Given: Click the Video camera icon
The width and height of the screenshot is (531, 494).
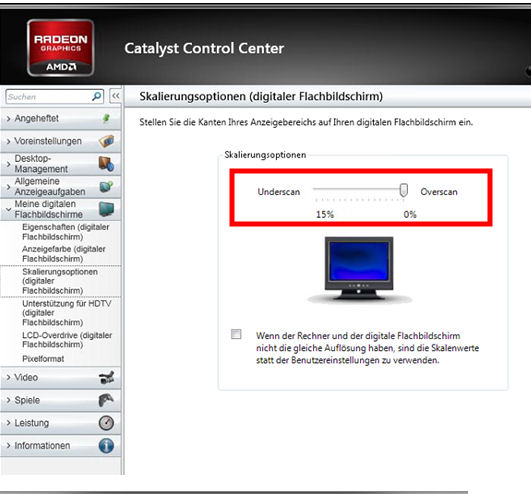Looking at the screenshot, I should tap(106, 377).
